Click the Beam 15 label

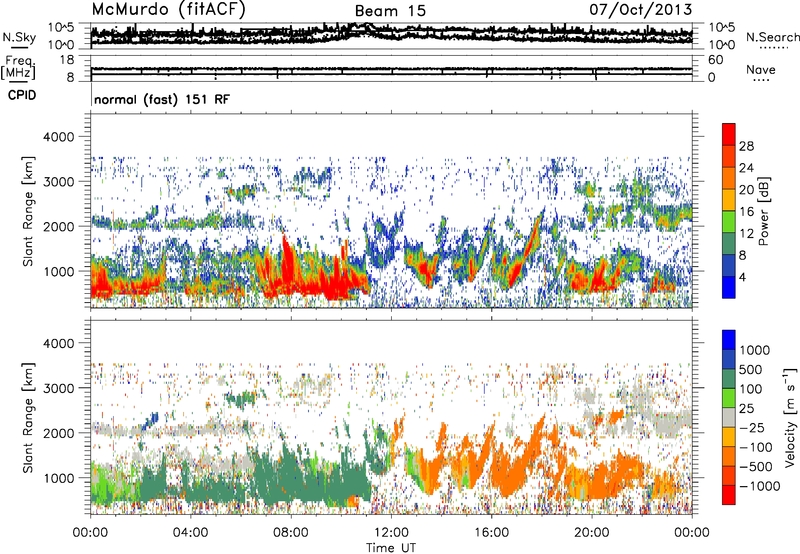click(390, 11)
